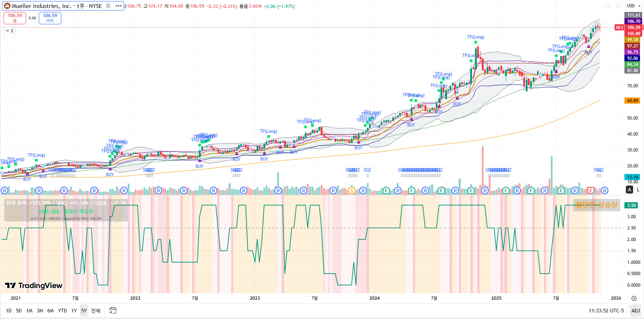Image resolution: width=644 pixels, height=320 pixels.
Task: Click the 티어: SSS tier text
Action: tap(66, 212)
